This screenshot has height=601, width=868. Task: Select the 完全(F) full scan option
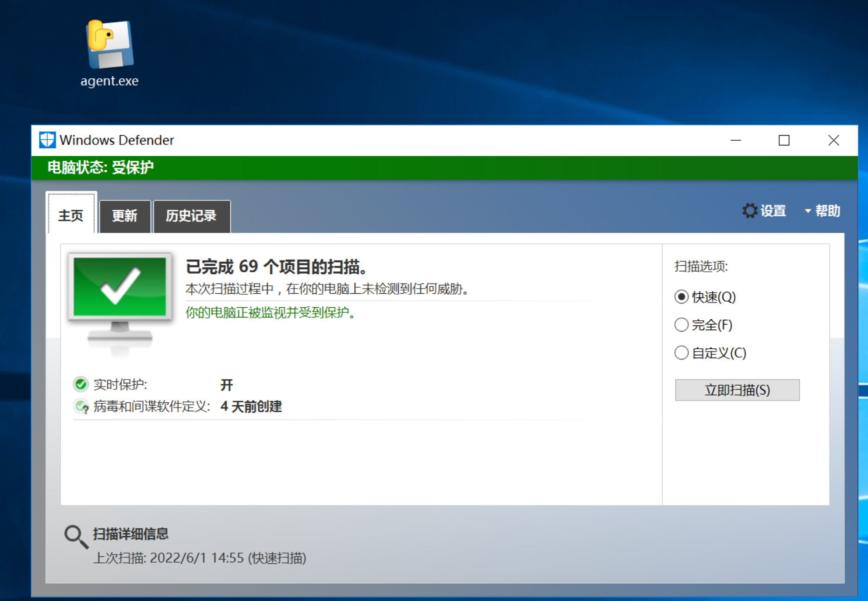703,325
